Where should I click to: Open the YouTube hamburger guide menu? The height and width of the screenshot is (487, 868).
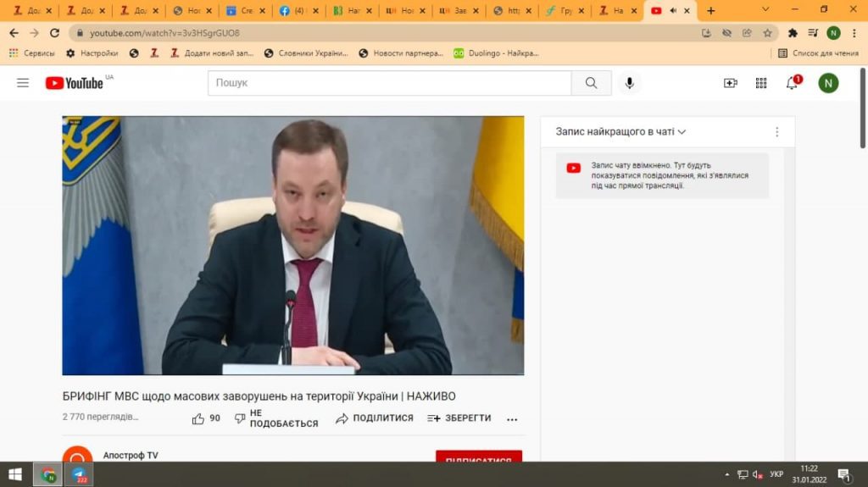click(x=23, y=83)
